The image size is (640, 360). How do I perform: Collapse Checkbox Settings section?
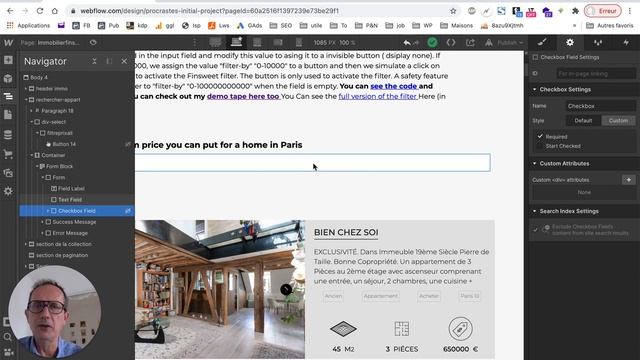click(x=534, y=89)
